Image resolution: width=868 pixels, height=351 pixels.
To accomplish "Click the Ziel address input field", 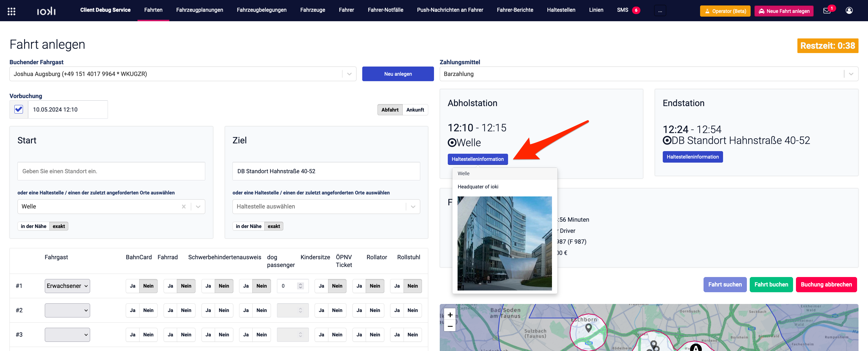I will (326, 171).
